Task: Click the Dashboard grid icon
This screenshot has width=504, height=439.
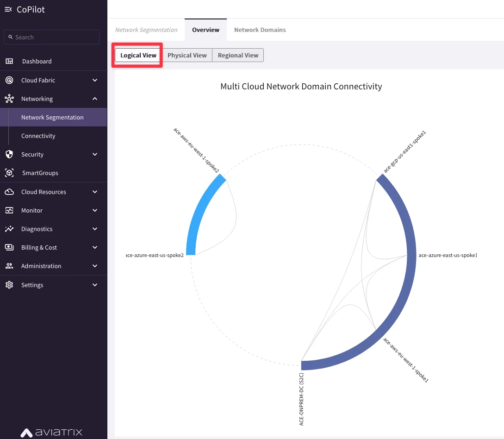Action: click(x=9, y=61)
